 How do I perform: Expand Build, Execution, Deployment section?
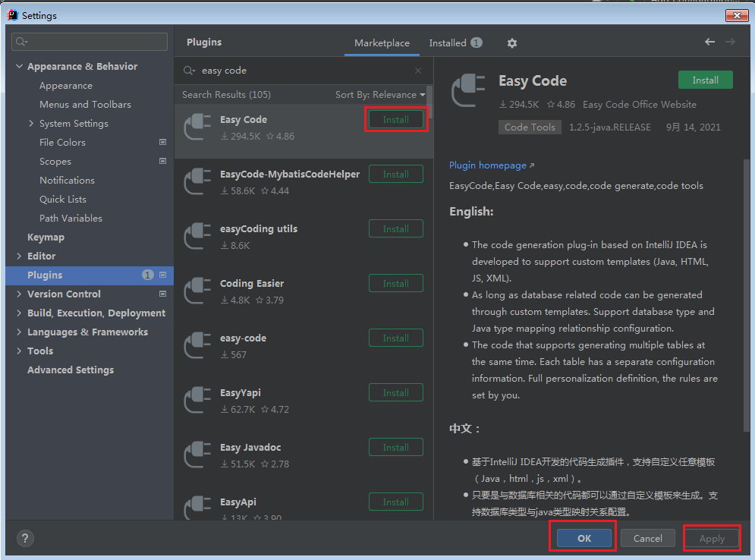point(19,313)
